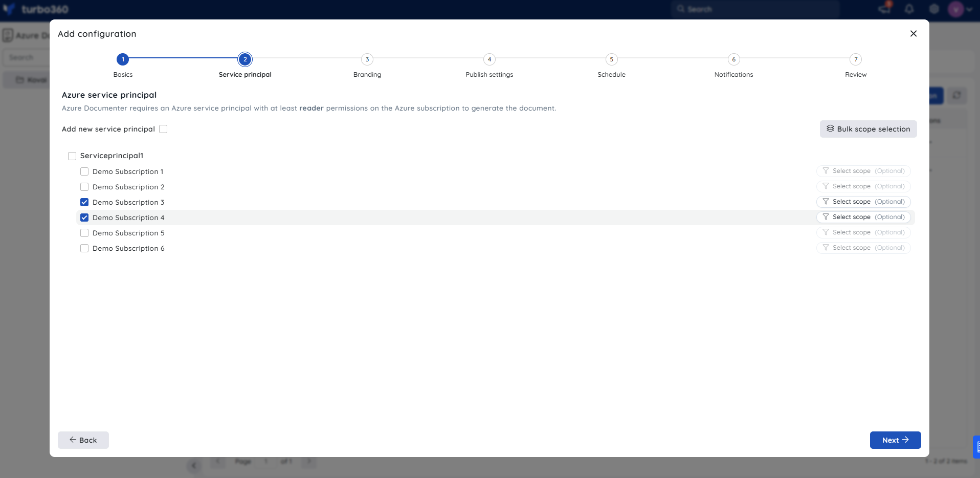The image size is (980, 478).
Task: Select step 2 Service principal
Action: [x=245, y=59]
